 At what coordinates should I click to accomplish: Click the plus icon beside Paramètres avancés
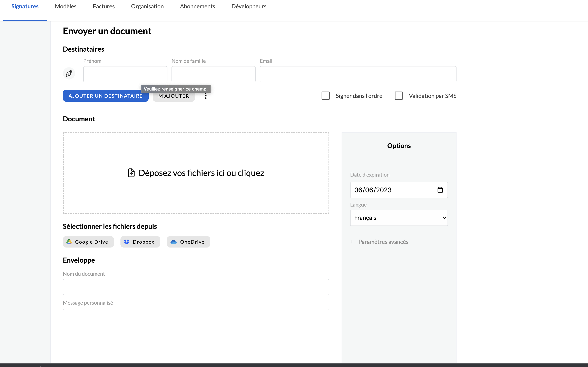click(x=352, y=242)
